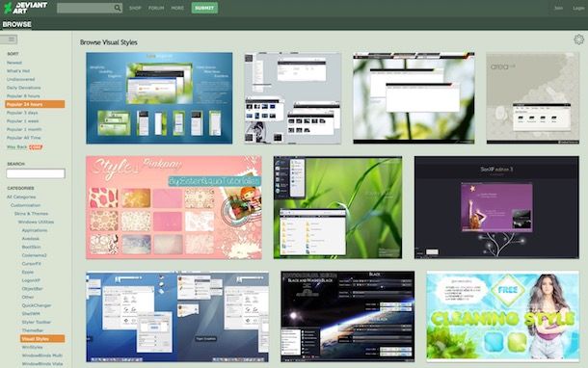
Task: Sort by Popular 8 hours
Action: [23, 96]
